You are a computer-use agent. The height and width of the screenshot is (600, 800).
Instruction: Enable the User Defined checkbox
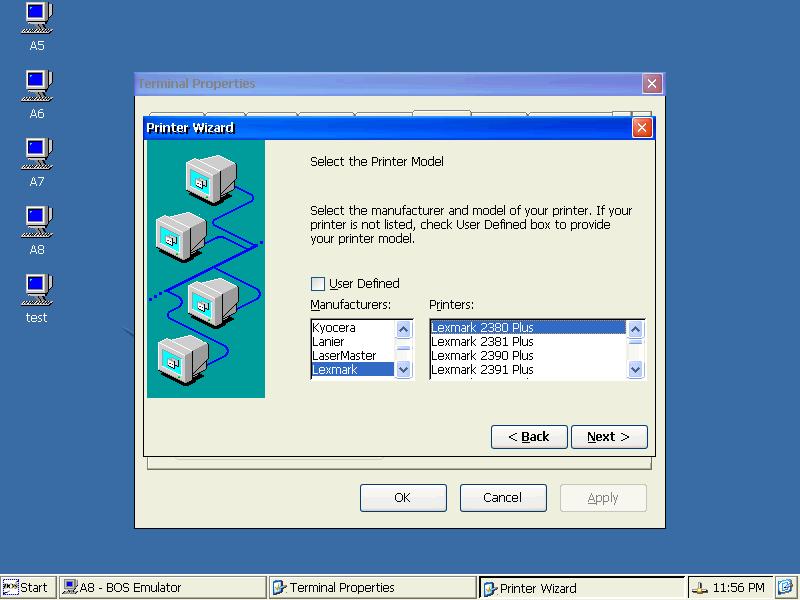[318, 284]
